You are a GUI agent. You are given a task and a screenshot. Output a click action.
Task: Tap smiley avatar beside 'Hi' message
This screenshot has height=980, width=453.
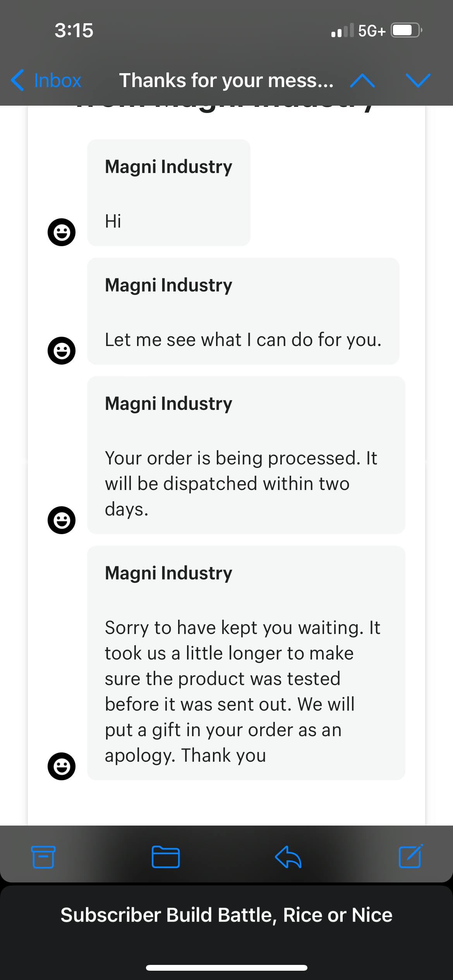coord(61,232)
